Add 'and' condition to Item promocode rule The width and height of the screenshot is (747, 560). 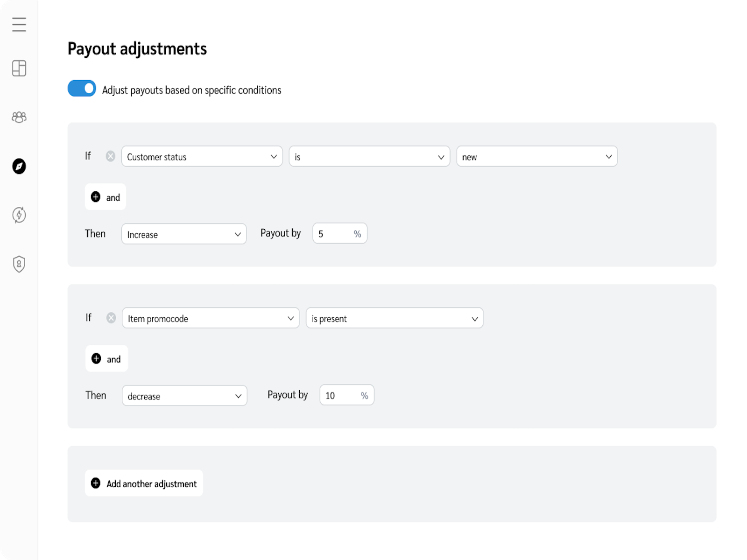click(x=106, y=358)
